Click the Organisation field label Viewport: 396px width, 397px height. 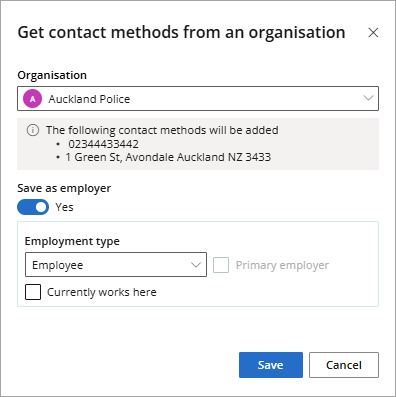pyautogui.click(x=52, y=75)
